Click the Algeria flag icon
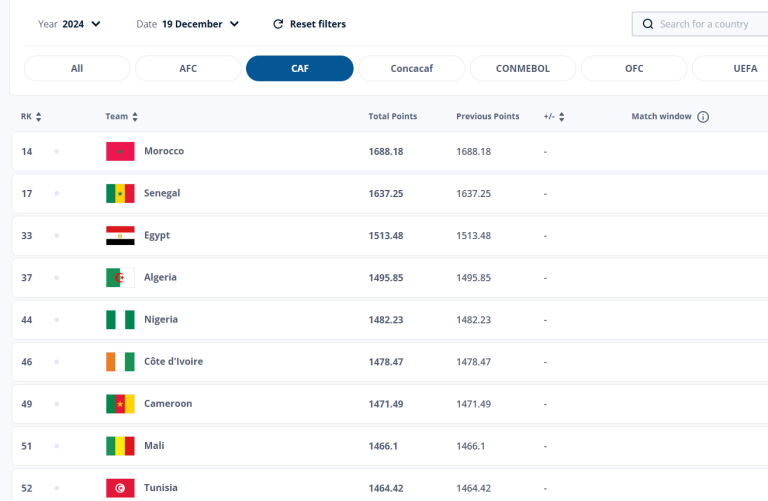768x501 pixels. point(120,277)
